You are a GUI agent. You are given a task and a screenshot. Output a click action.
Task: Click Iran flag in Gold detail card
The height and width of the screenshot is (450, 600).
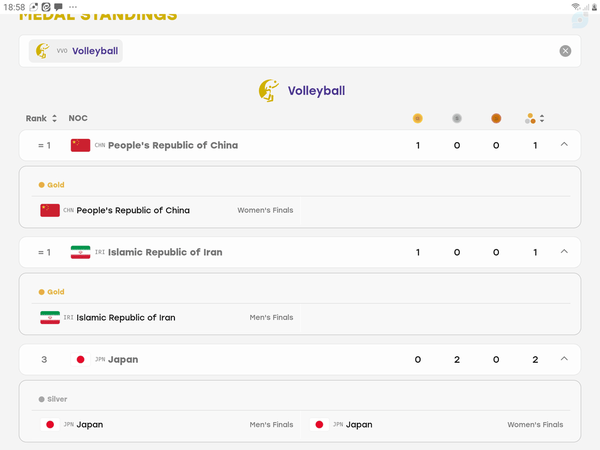coord(50,318)
